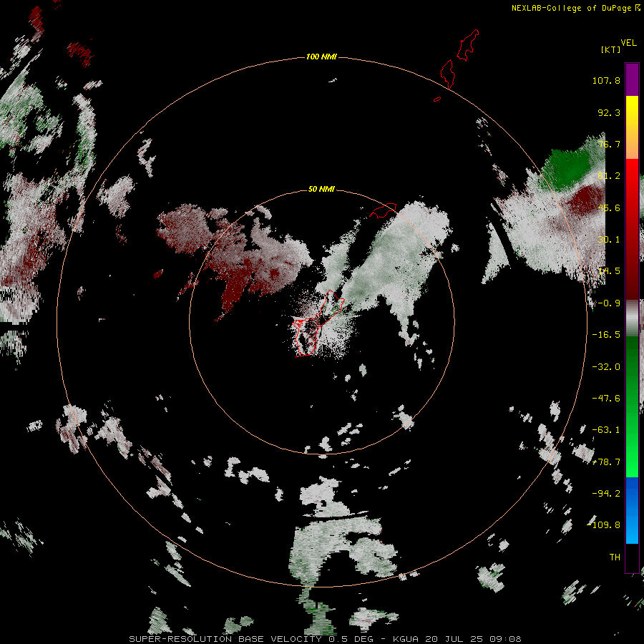The height and width of the screenshot is (644, 644).
Task: Click the yellow-orange segment of color bar
Action: pyautogui.click(x=632, y=127)
